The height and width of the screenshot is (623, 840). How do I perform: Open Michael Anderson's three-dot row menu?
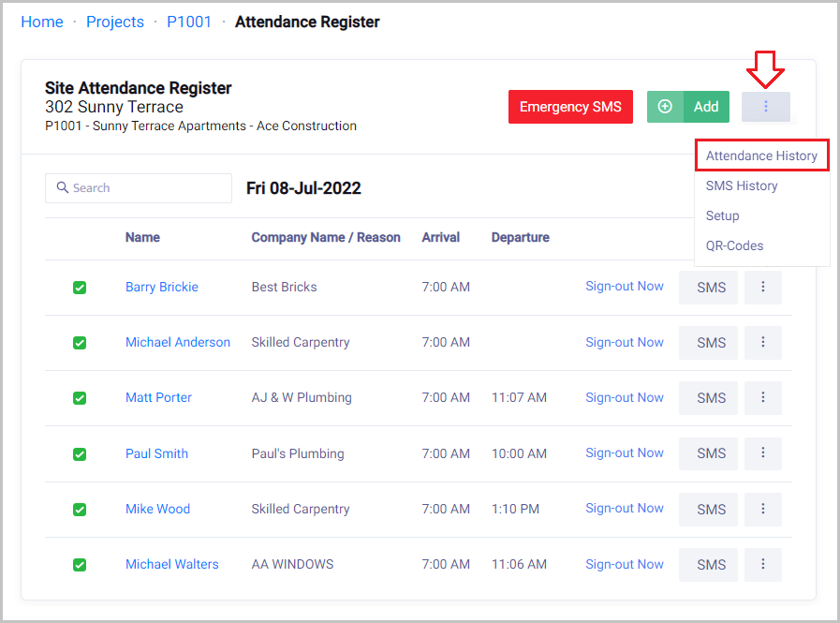tap(762, 343)
